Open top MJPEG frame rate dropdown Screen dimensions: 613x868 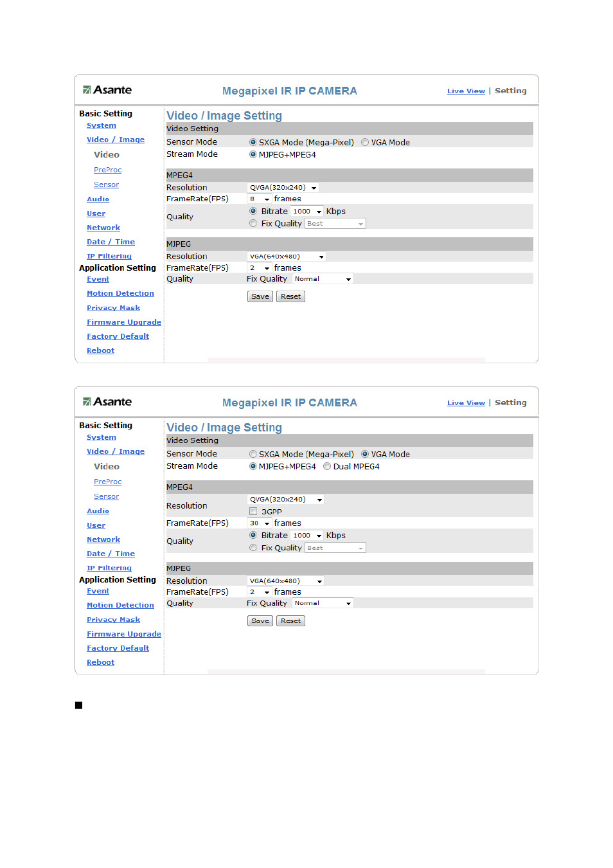260,267
